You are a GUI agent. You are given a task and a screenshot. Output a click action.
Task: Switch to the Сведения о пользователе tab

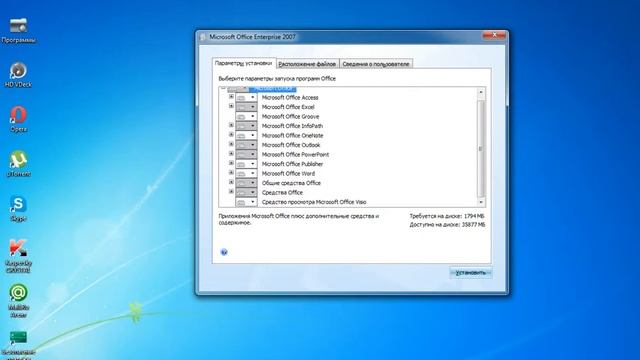[x=376, y=64]
